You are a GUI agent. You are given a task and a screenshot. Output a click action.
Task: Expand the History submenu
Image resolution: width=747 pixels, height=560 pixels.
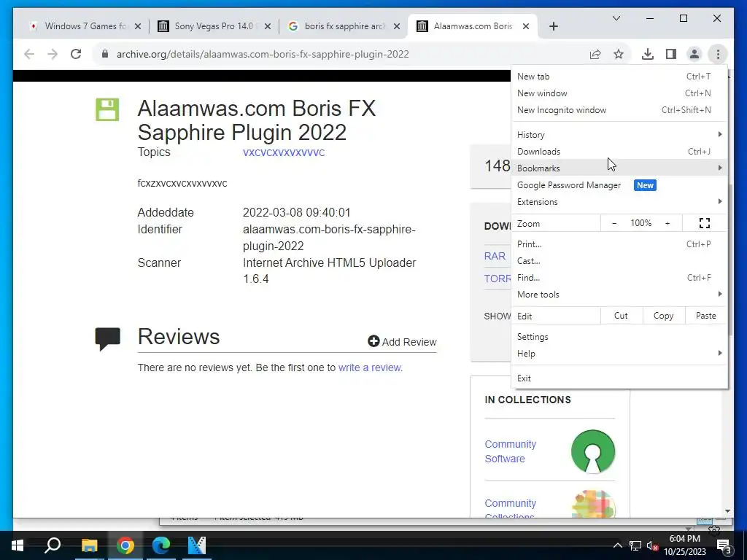pos(619,135)
